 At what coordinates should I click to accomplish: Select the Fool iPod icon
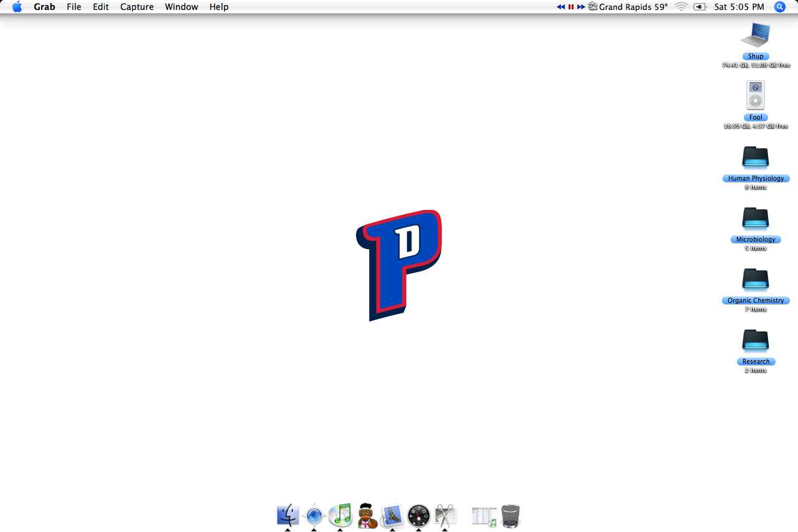[x=756, y=95]
